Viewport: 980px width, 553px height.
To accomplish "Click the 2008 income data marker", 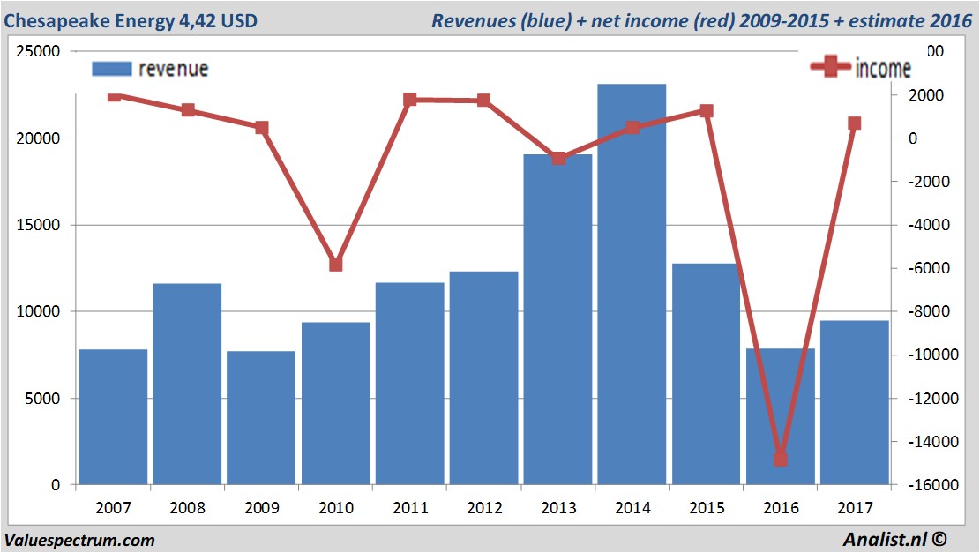I will (x=188, y=110).
